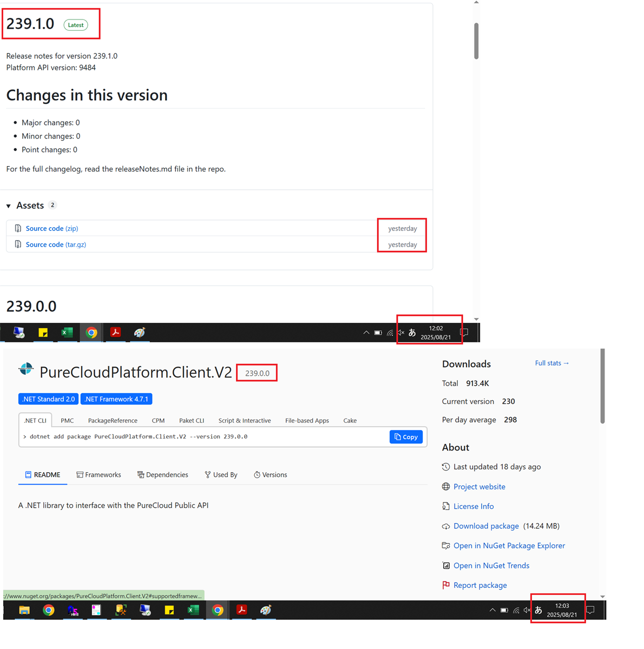Select the PackageReference tab
Screen dimensions: 644x649
(x=113, y=420)
